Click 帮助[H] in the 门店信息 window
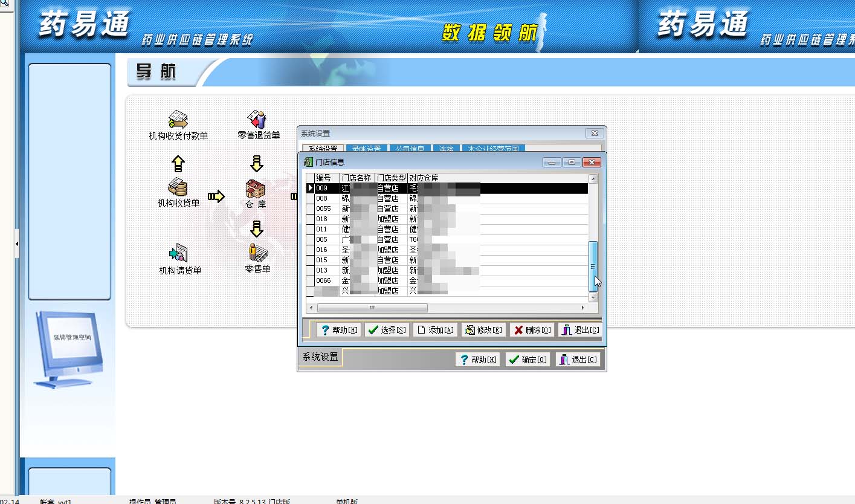This screenshot has height=504, width=855. pyautogui.click(x=338, y=330)
